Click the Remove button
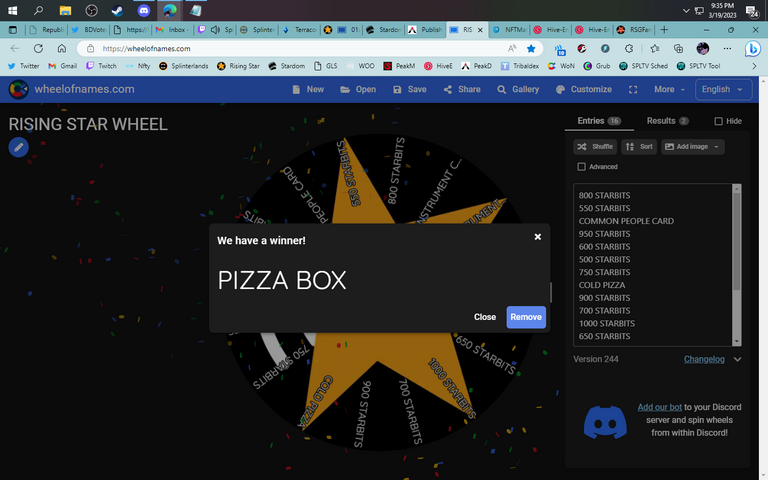 (526, 317)
